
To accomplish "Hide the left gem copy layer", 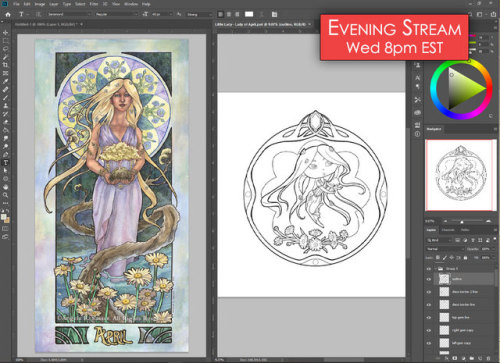I will coord(429,343).
